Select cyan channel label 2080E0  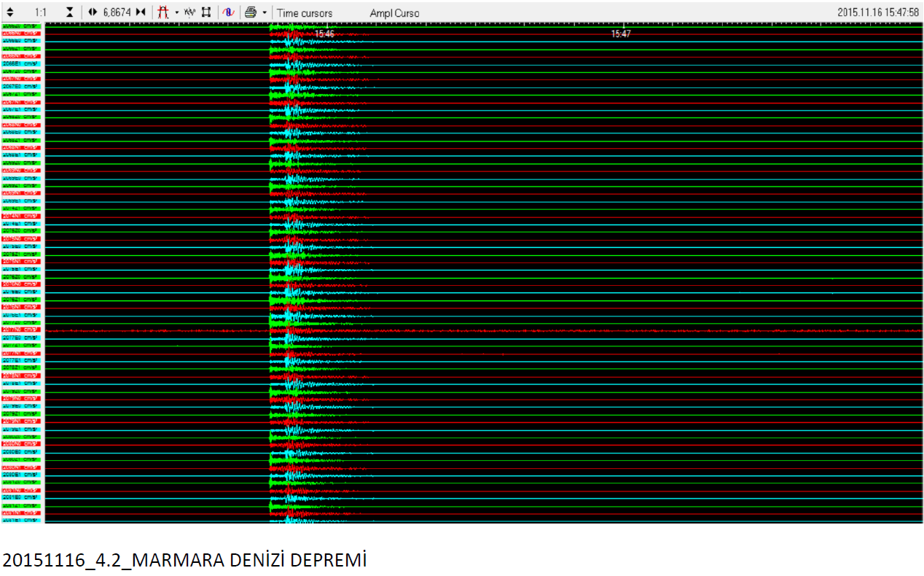click(22, 452)
